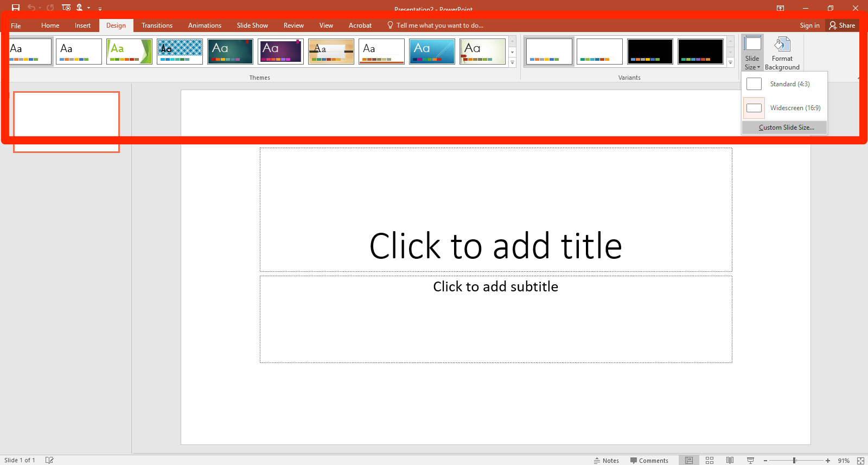Open the Acrobat tab
Image resolution: width=868 pixels, height=465 pixels.
(360, 26)
